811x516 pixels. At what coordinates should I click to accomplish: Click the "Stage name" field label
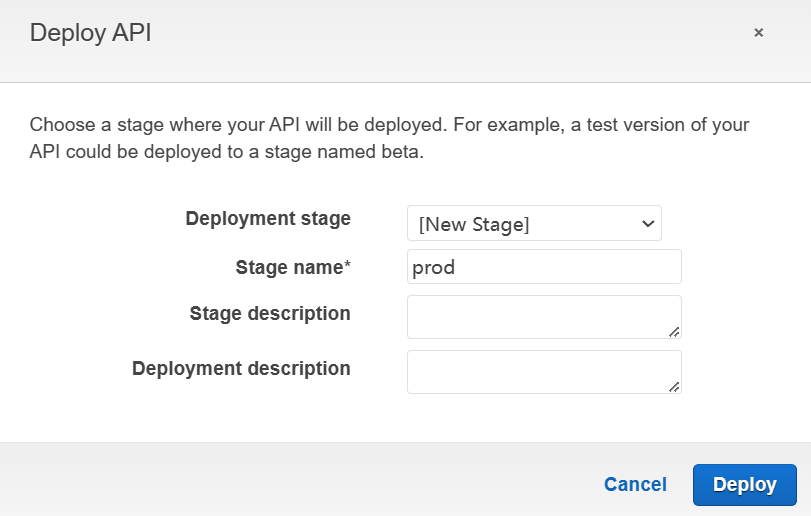(x=290, y=267)
